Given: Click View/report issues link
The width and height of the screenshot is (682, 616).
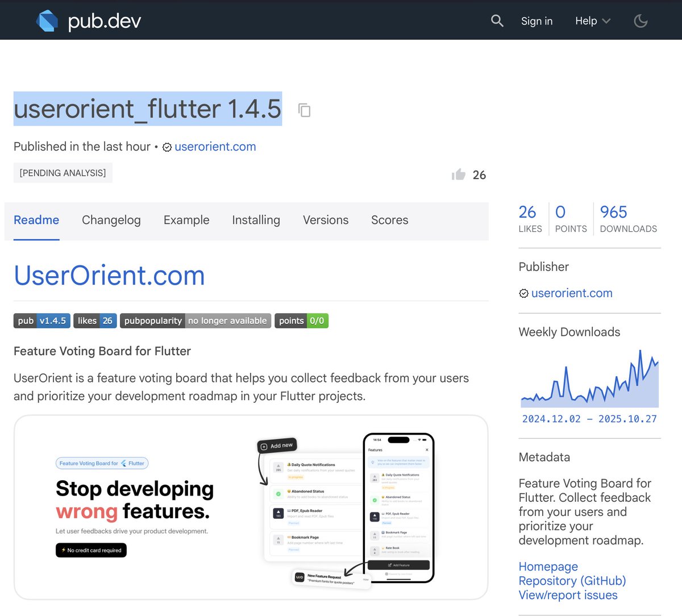Looking at the screenshot, I should coord(568,595).
